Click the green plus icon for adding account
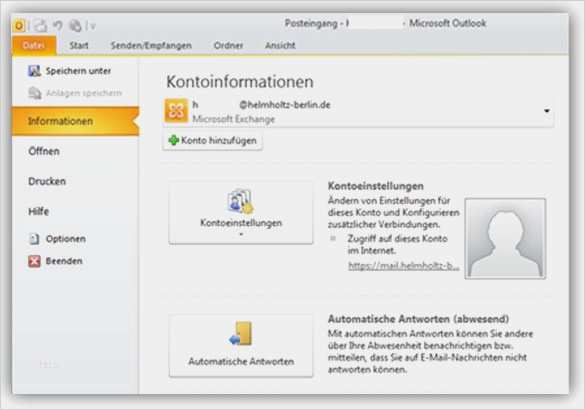This screenshot has width=585, height=410. pyautogui.click(x=173, y=140)
